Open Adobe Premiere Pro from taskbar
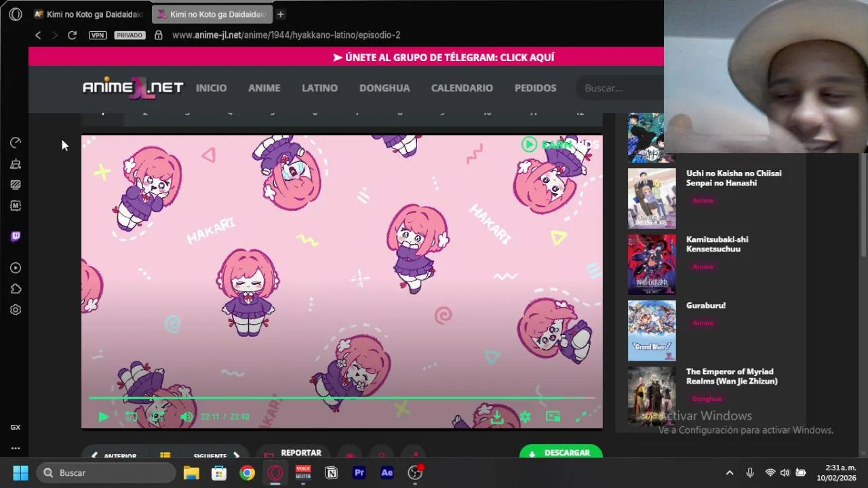 pos(359,472)
